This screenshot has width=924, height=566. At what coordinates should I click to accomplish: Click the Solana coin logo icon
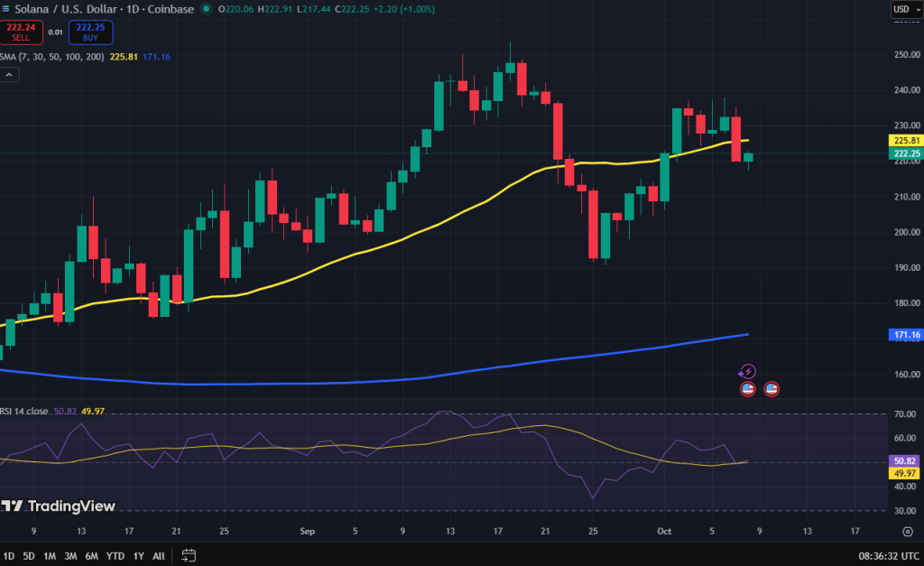[6, 9]
